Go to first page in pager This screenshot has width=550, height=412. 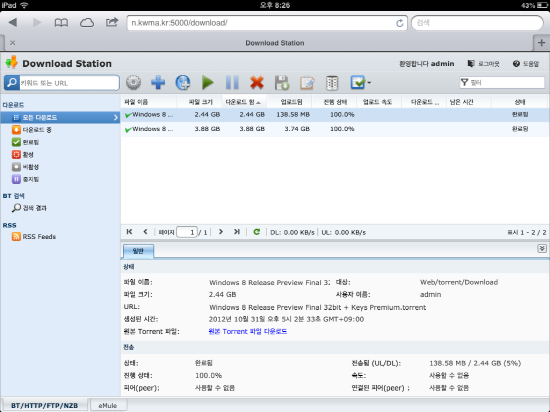click(129, 232)
